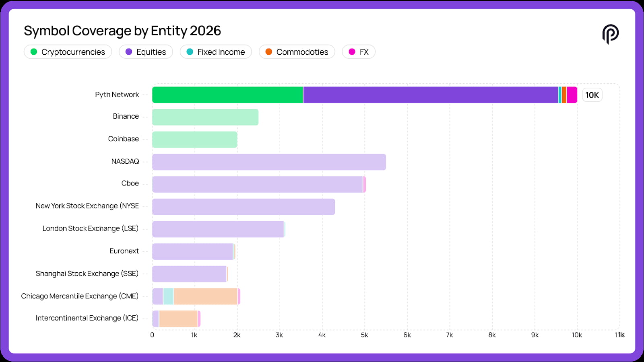Image resolution: width=644 pixels, height=362 pixels.
Task: Click the pink FX segment of Pyth Network
Action: (572, 95)
